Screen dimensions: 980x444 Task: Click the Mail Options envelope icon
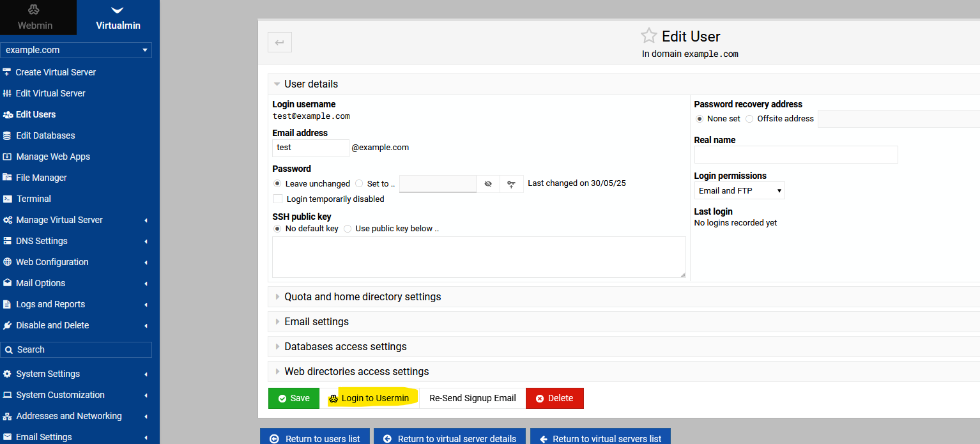coord(8,283)
